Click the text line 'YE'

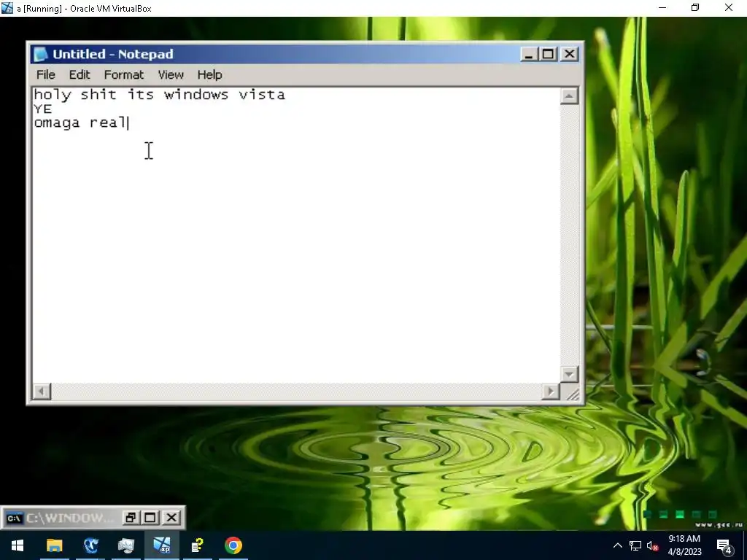43,109
